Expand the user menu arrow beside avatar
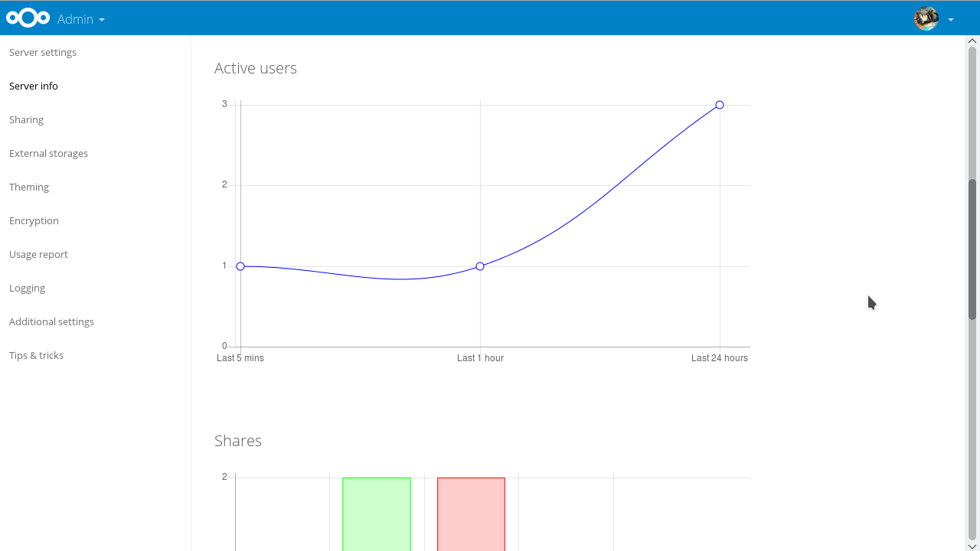The height and width of the screenshot is (551, 980). 951,20
